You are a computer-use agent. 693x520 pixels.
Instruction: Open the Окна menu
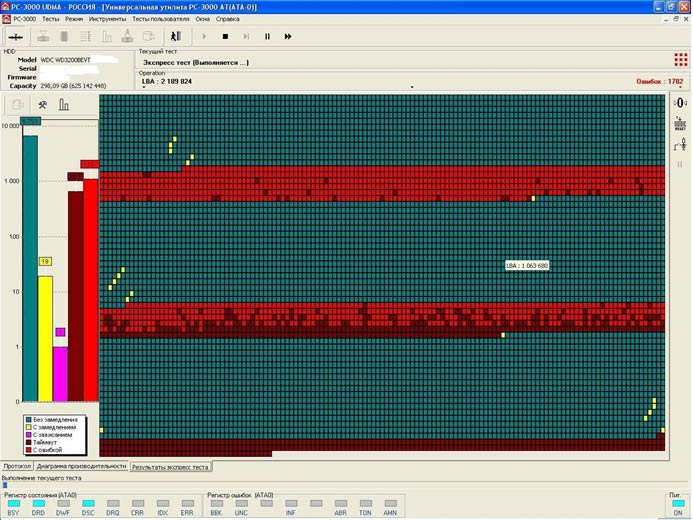point(202,19)
